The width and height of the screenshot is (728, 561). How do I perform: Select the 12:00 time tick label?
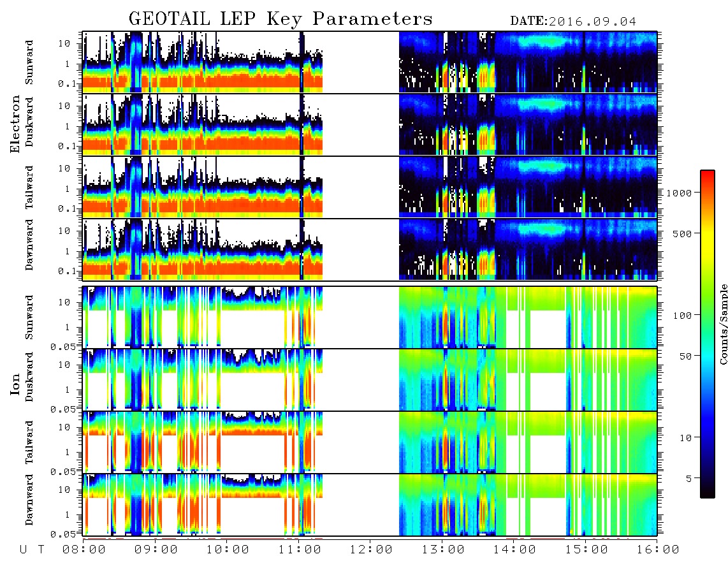[371, 550]
